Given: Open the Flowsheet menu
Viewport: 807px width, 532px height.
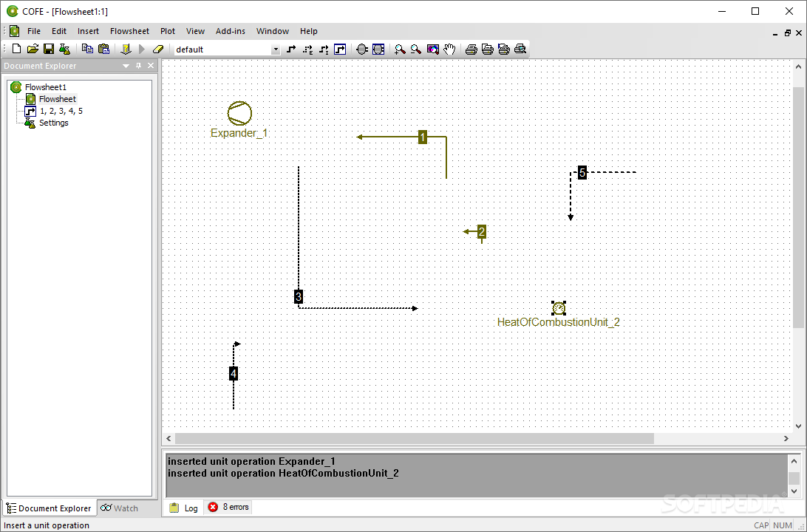Looking at the screenshot, I should coord(130,31).
